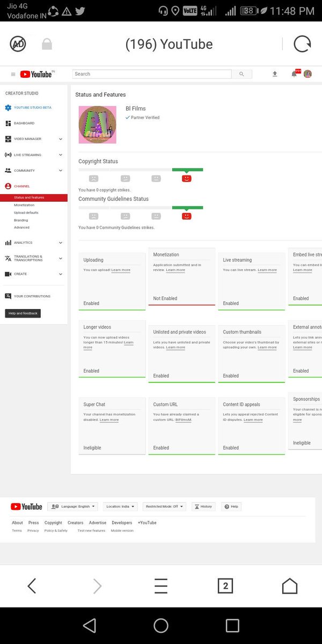Image resolution: width=322 pixels, height=644 pixels.
Task: Click Learn more in Monetization card
Action: coord(175,270)
